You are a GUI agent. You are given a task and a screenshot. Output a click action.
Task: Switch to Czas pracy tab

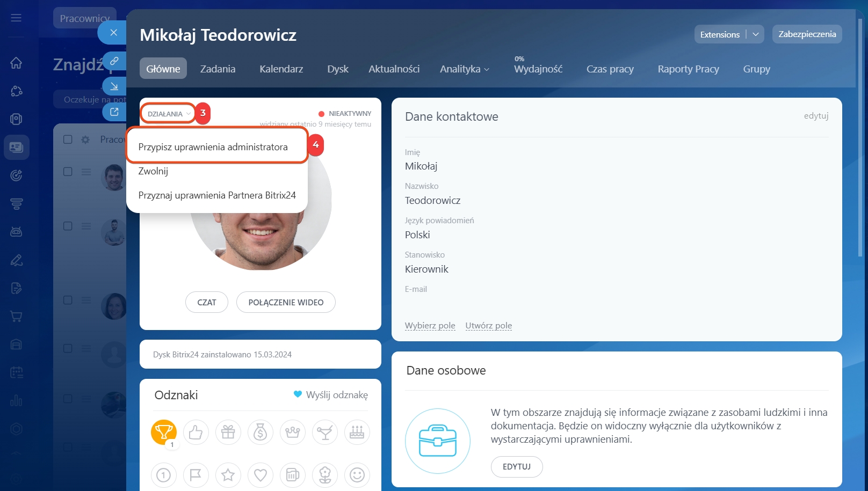coord(610,69)
